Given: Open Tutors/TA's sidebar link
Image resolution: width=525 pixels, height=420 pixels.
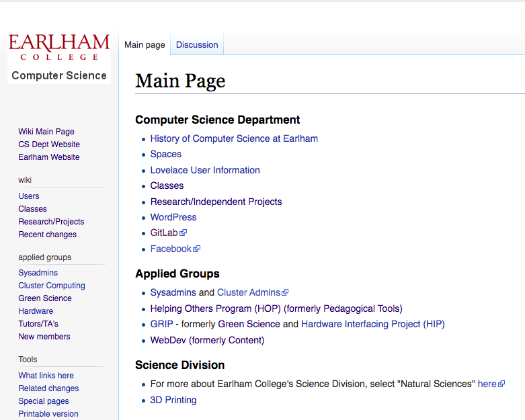Looking at the screenshot, I should pyautogui.click(x=38, y=324).
